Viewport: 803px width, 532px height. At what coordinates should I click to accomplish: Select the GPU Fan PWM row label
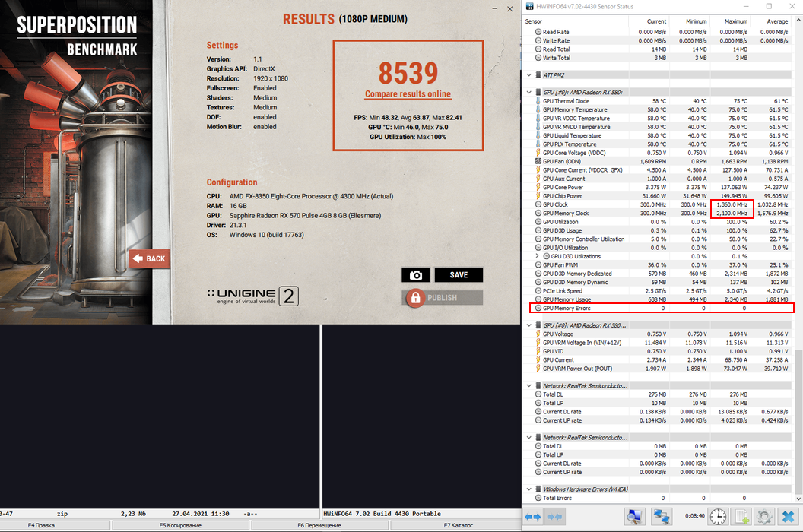tap(560, 264)
